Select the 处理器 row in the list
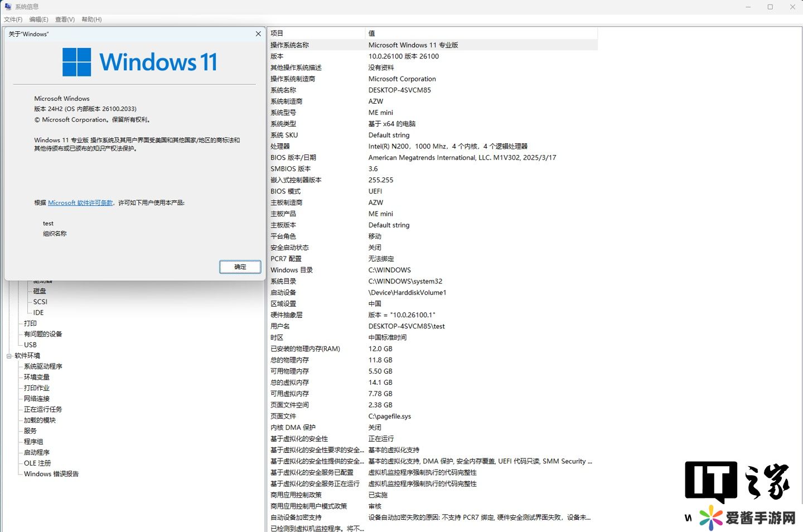The width and height of the screenshot is (803, 532). 280,147
